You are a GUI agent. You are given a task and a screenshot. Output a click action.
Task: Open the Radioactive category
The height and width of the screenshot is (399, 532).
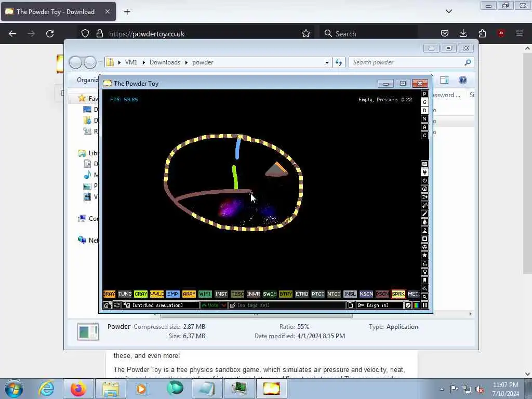[424, 247]
